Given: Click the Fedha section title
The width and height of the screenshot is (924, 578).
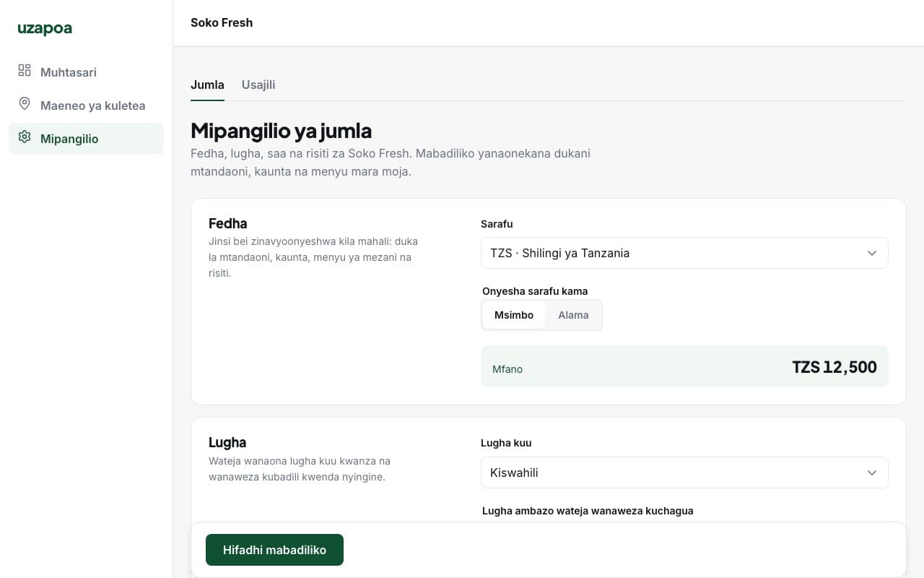Looking at the screenshot, I should [228, 223].
